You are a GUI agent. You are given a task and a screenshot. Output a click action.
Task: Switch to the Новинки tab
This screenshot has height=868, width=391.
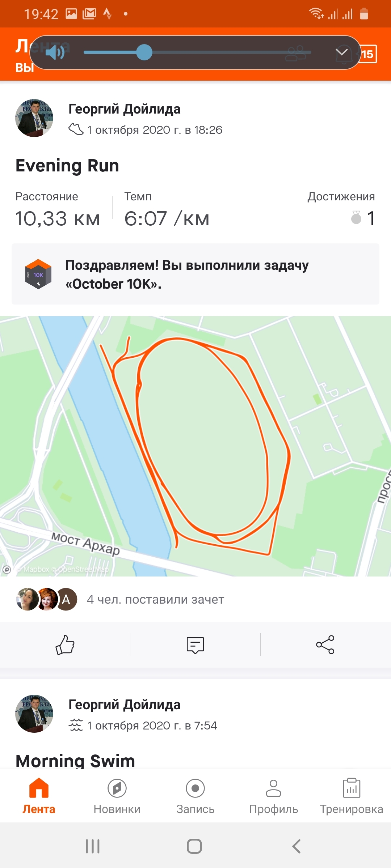(117, 796)
